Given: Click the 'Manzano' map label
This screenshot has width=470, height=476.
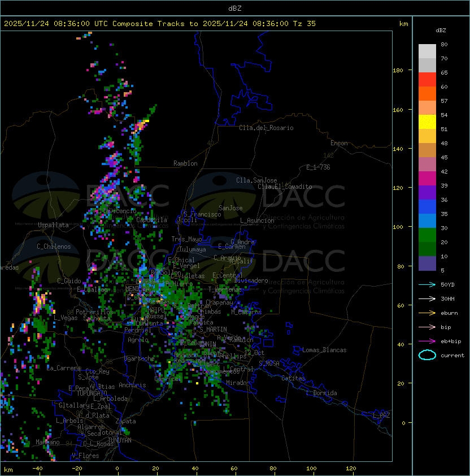Looking at the screenshot, I should pyautogui.click(x=47, y=442).
